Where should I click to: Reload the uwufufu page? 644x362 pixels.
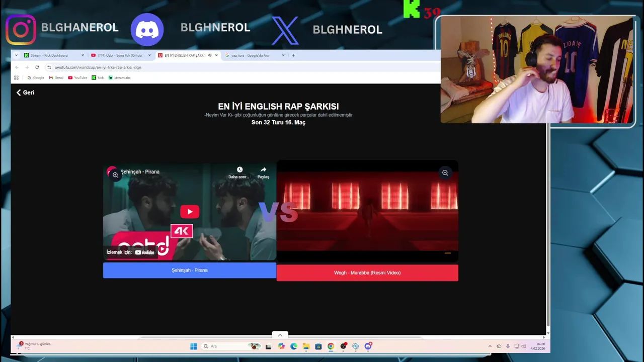pos(37,67)
